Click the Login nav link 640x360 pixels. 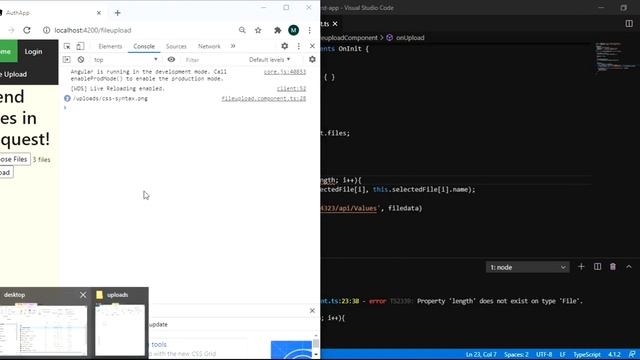point(33,51)
